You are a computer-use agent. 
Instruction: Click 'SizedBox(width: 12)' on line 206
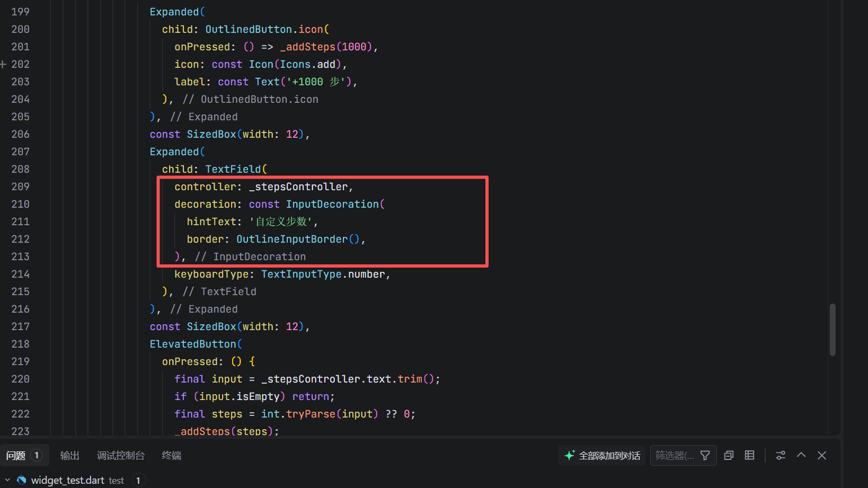[x=245, y=134]
